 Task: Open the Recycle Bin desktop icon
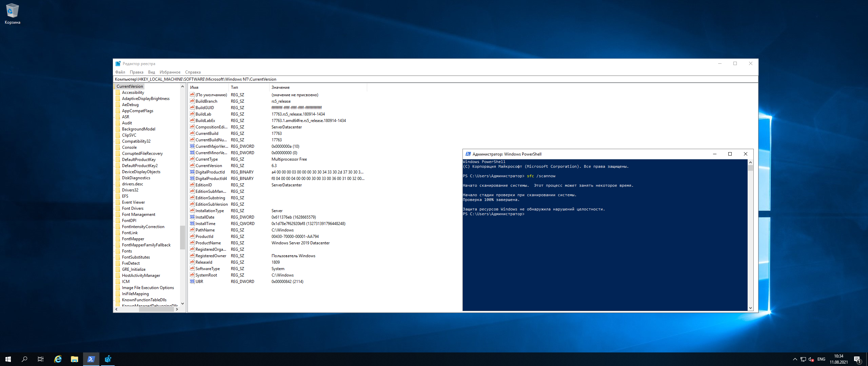[13, 14]
